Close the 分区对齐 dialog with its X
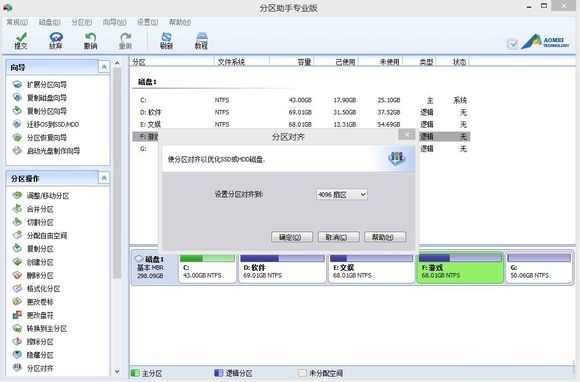 click(x=407, y=135)
